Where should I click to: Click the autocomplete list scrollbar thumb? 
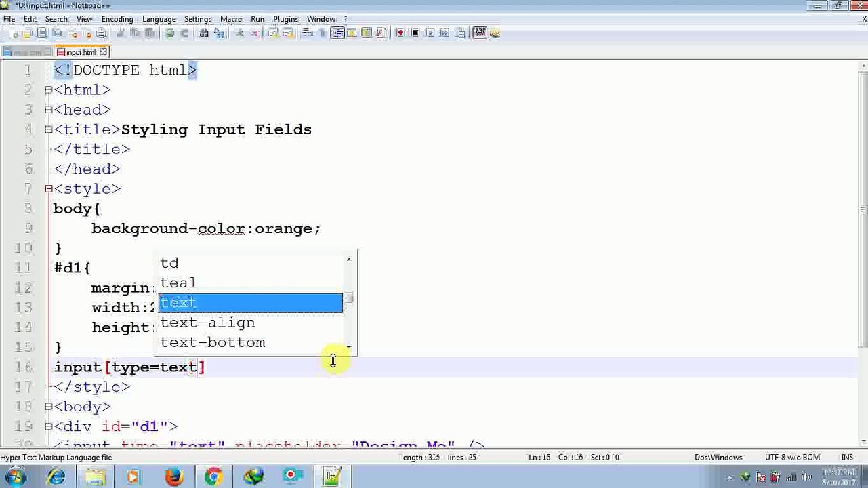click(348, 298)
